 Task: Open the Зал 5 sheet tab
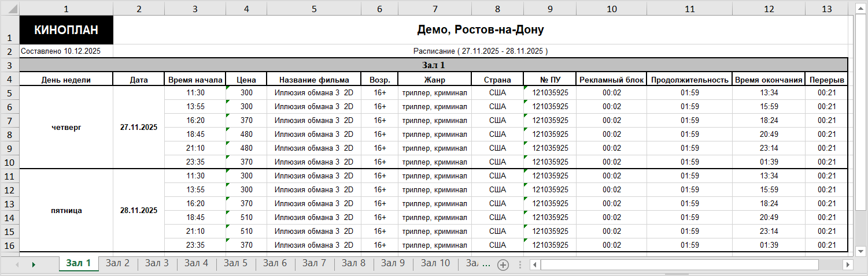(x=235, y=263)
